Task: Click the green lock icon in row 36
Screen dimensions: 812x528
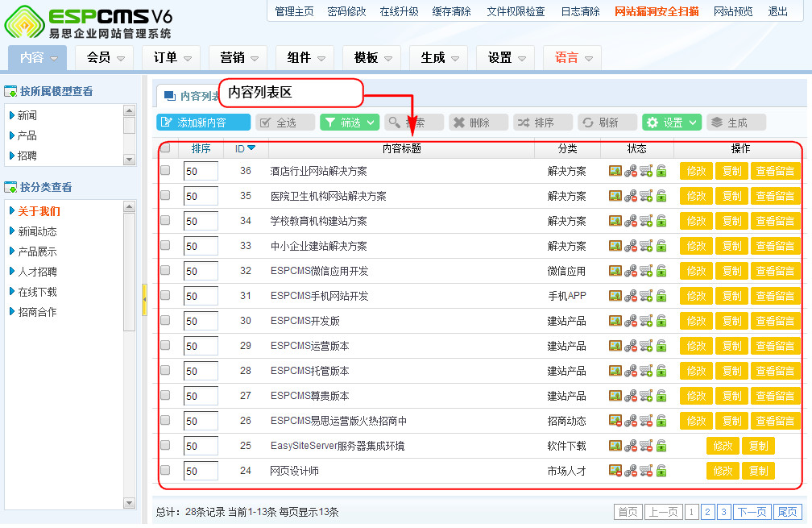Action: click(x=661, y=170)
